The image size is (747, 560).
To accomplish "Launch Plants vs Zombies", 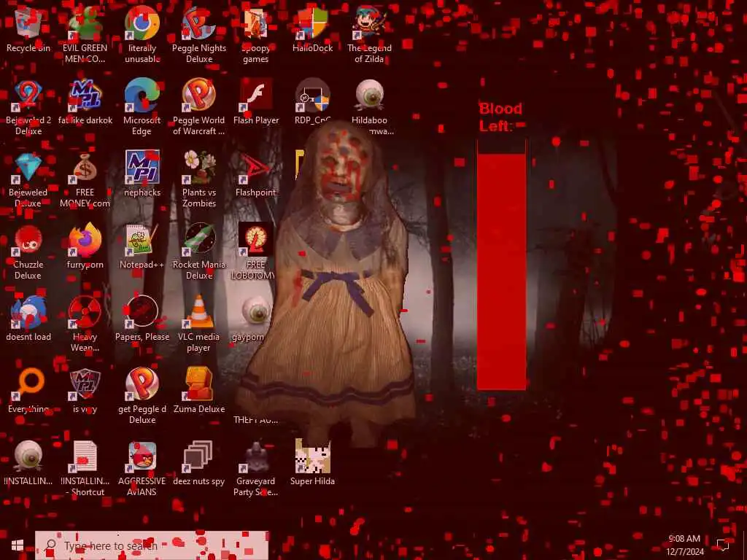I will tap(198, 168).
